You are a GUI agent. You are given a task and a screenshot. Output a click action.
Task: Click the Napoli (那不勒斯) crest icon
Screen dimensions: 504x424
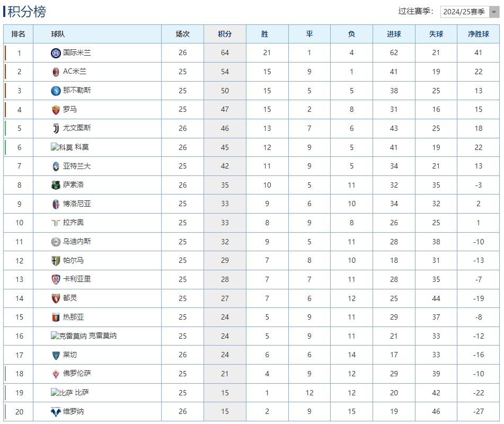(x=56, y=91)
